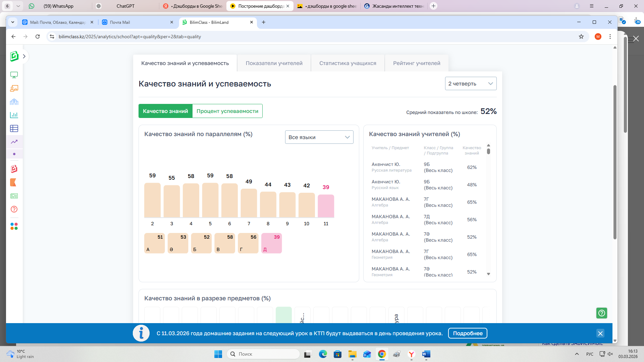The height and width of the screenshot is (362, 644).
Task: Switch to Рейтинг учителей tab
Action: [417, 63]
